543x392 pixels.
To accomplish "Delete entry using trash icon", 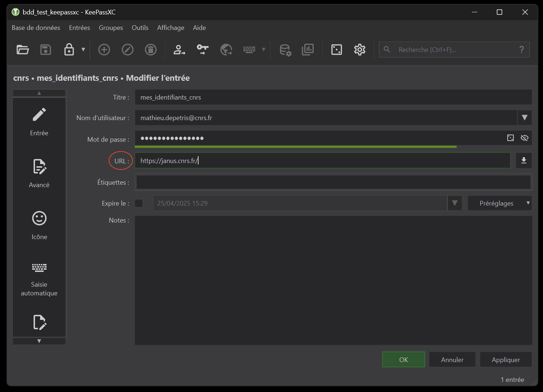I will 151,49.
